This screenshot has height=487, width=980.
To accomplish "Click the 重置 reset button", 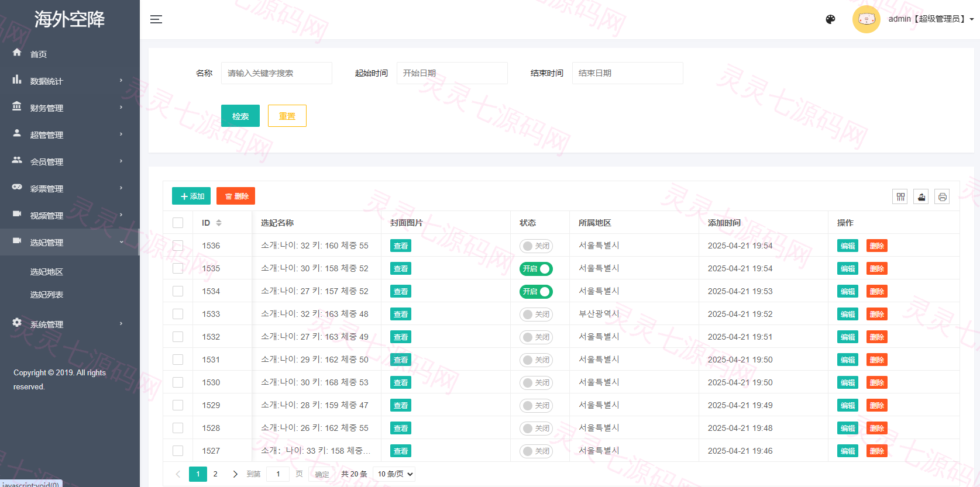I will click(287, 116).
